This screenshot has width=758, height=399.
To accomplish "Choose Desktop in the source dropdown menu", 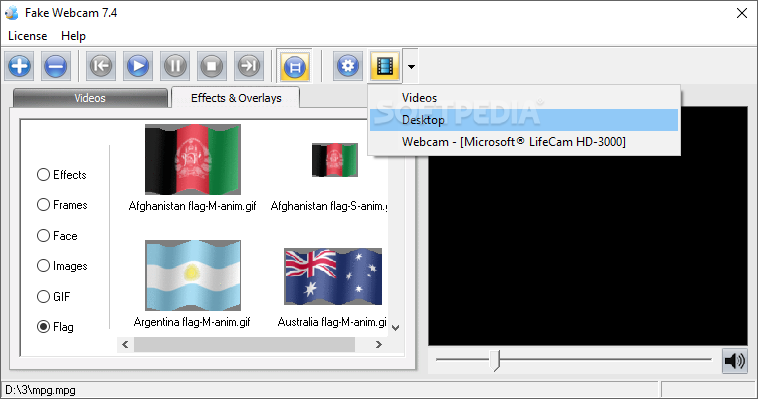I will coord(524,120).
